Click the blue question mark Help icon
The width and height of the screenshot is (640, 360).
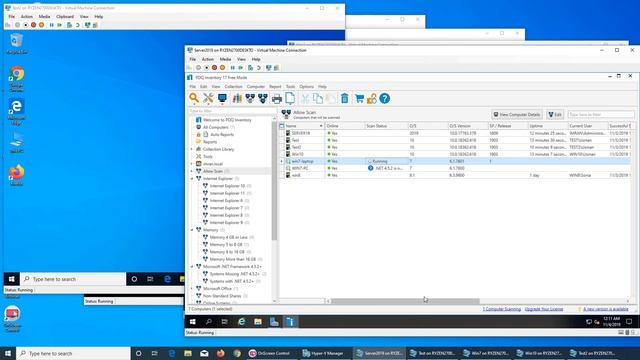click(384, 98)
